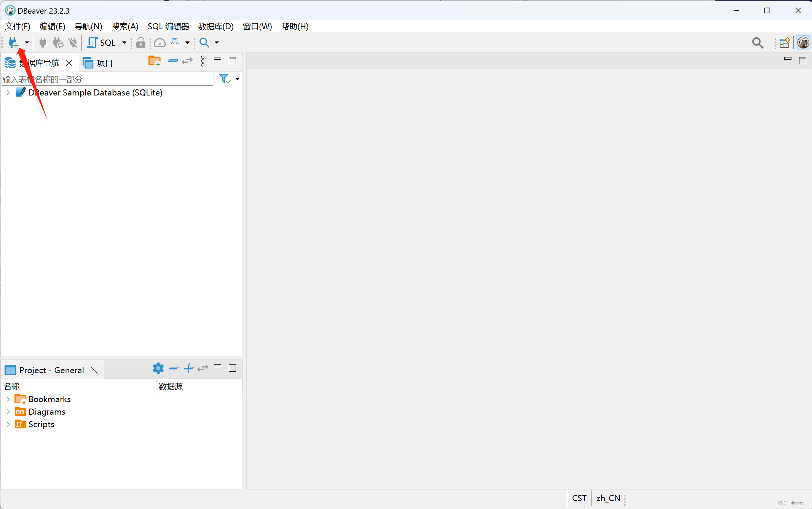Viewport: 812px width, 509px height.
Task: Expand the Bookmarks folder
Action: [8, 399]
